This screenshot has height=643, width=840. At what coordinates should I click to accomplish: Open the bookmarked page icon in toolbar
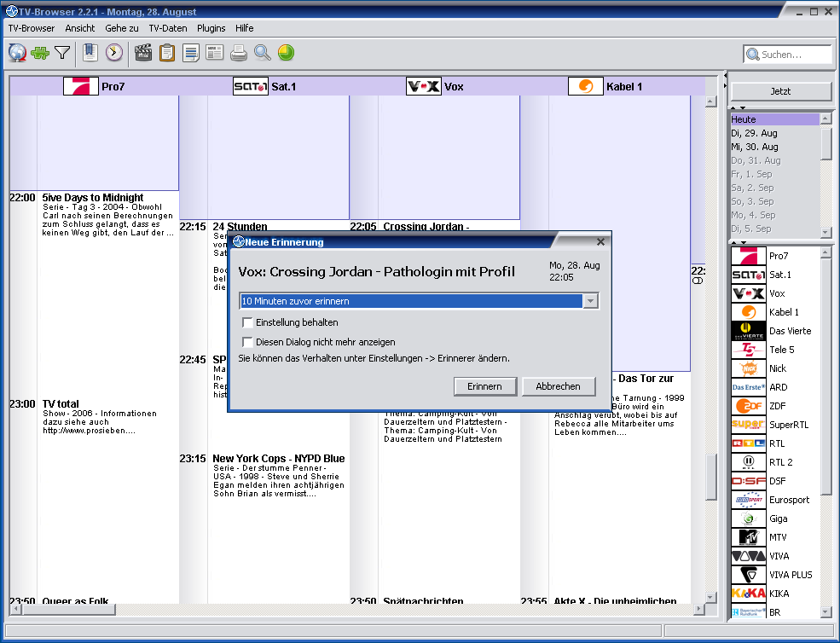click(x=90, y=53)
